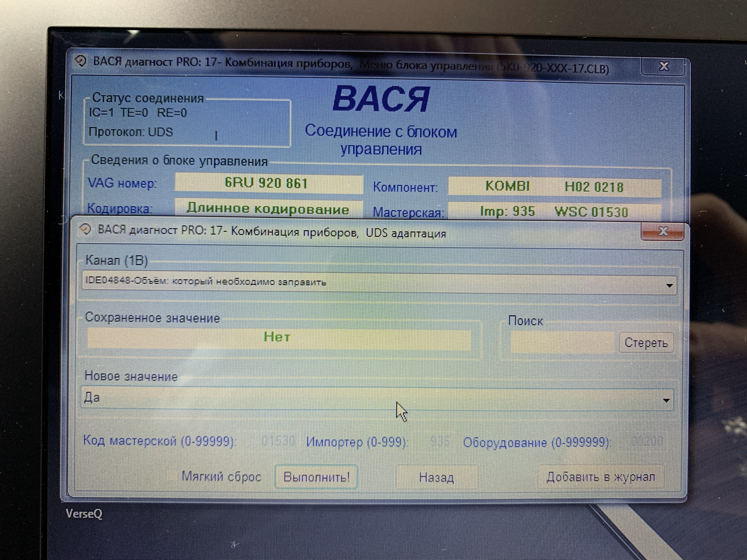Click Добавить в журнал button
The image size is (747, 560).
click(x=601, y=477)
